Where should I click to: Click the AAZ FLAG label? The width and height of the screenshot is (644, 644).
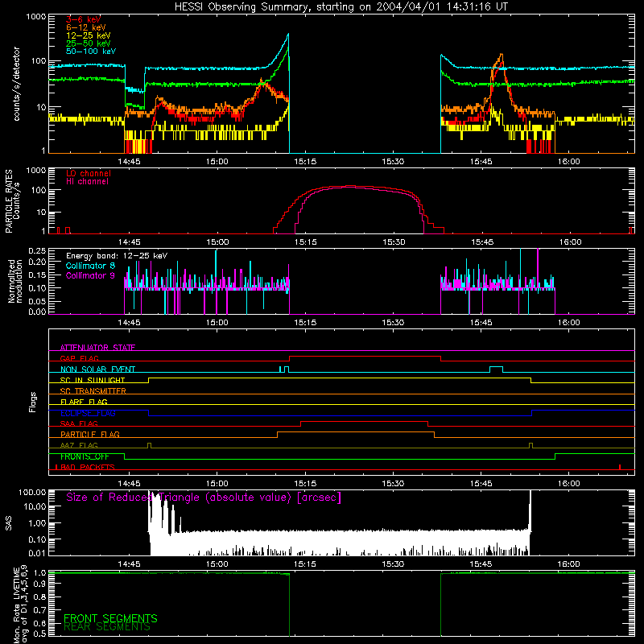click(x=79, y=445)
